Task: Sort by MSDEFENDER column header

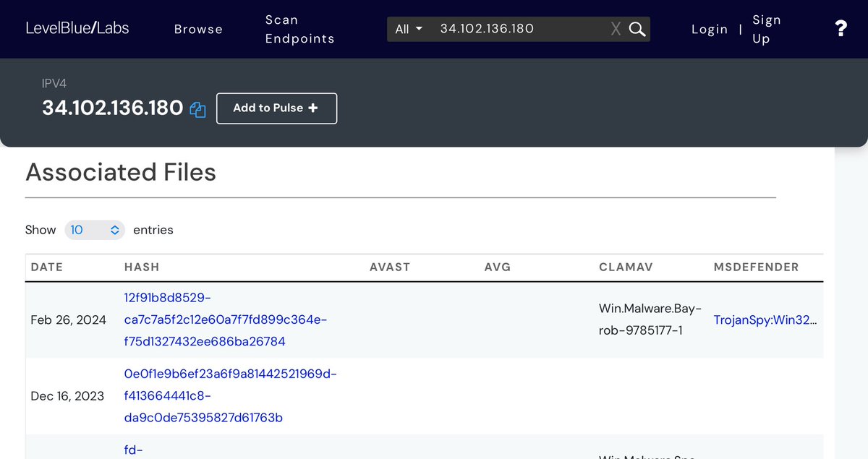Action: 756,267
